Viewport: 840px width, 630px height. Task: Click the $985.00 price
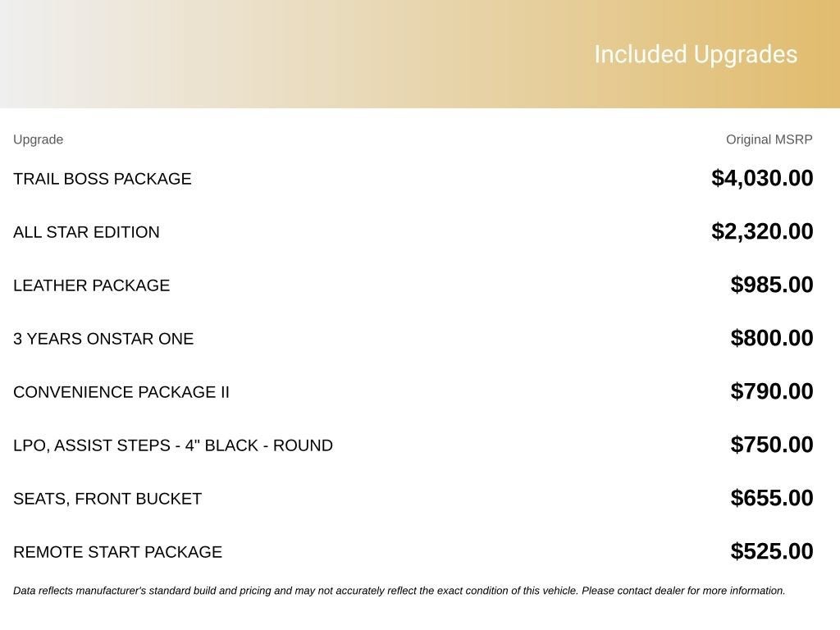(771, 285)
